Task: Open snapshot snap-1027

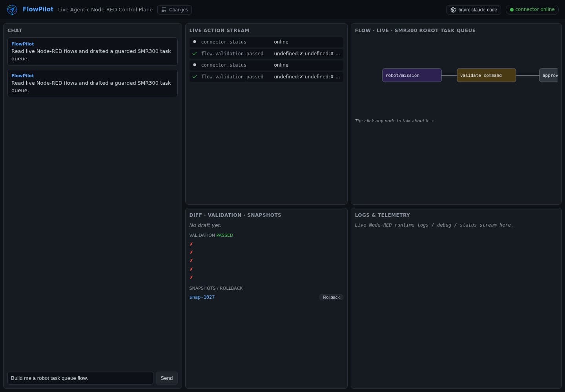Action: 202,297
